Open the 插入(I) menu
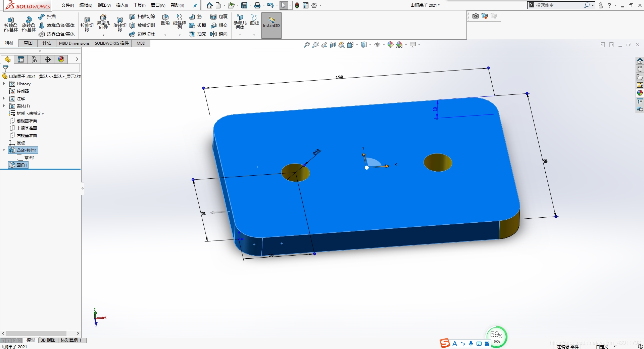This screenshot has width=644, height=349. tap(122, 5)
